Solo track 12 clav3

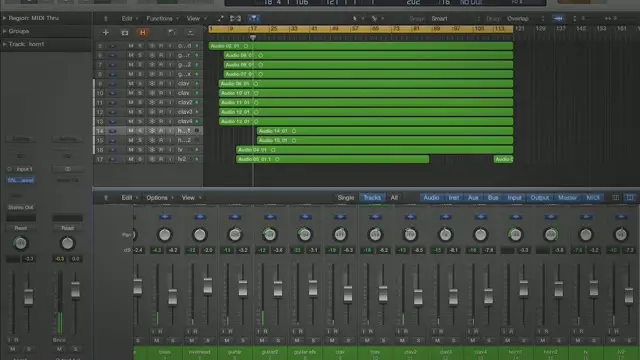click(140, 112)
